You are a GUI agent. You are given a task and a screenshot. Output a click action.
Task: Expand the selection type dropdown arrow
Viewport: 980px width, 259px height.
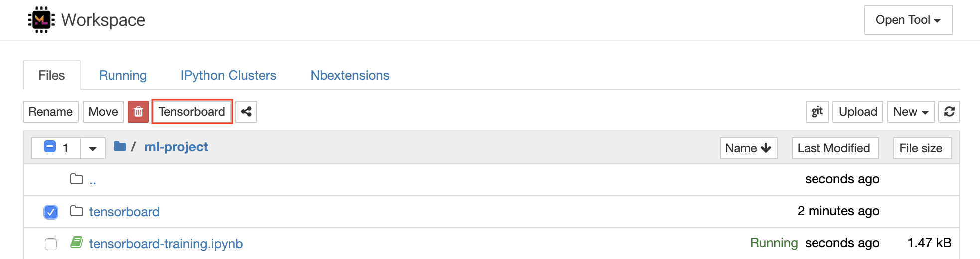[93, 148]
